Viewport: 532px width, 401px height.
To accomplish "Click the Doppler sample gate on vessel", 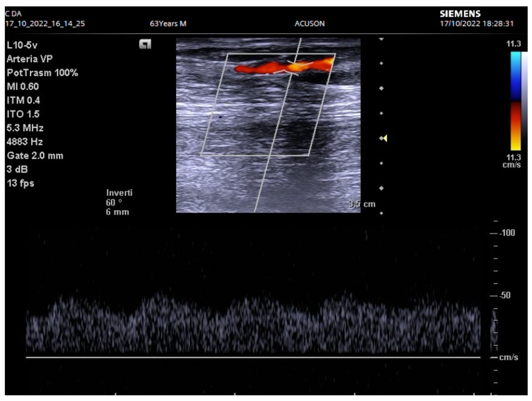I will click(294, 68).
